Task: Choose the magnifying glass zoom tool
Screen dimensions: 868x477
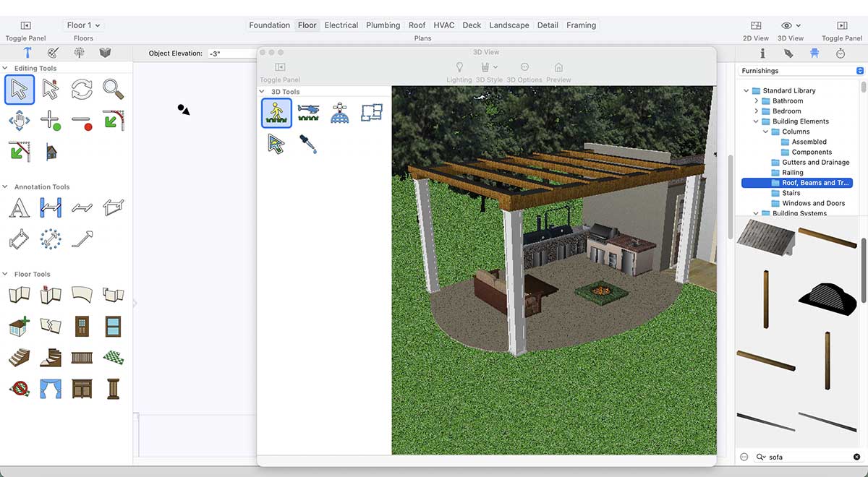Action: click(113, 90)
